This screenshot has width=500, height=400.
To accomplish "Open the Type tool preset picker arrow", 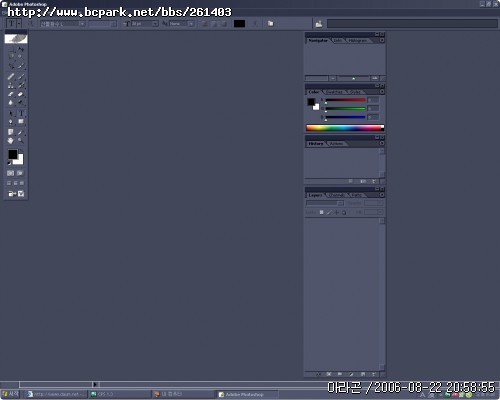I will pyautogui.click(x=19, y=23).
